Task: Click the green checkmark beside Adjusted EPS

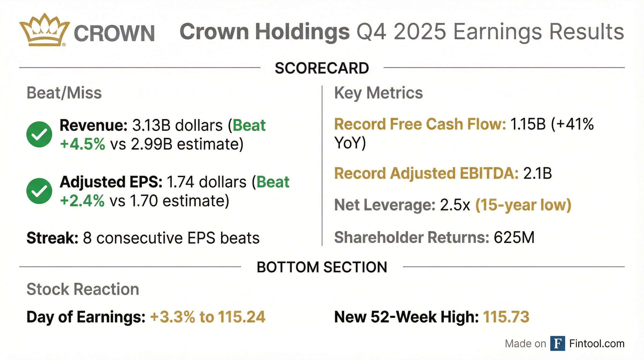Action: [39, 191]
